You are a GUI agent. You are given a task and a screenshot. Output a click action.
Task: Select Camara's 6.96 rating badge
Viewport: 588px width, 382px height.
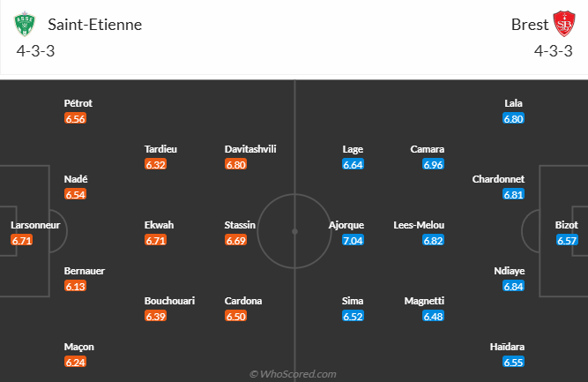[x=433, y=164]
